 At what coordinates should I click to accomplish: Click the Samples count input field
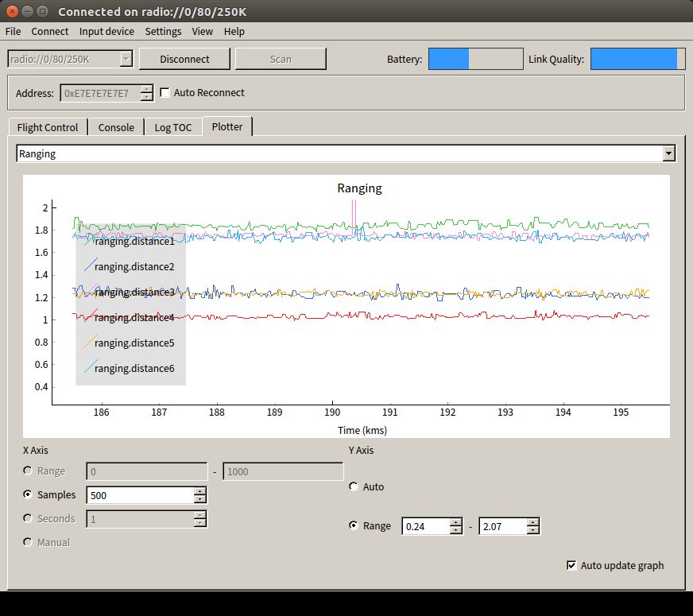[139, 494]
